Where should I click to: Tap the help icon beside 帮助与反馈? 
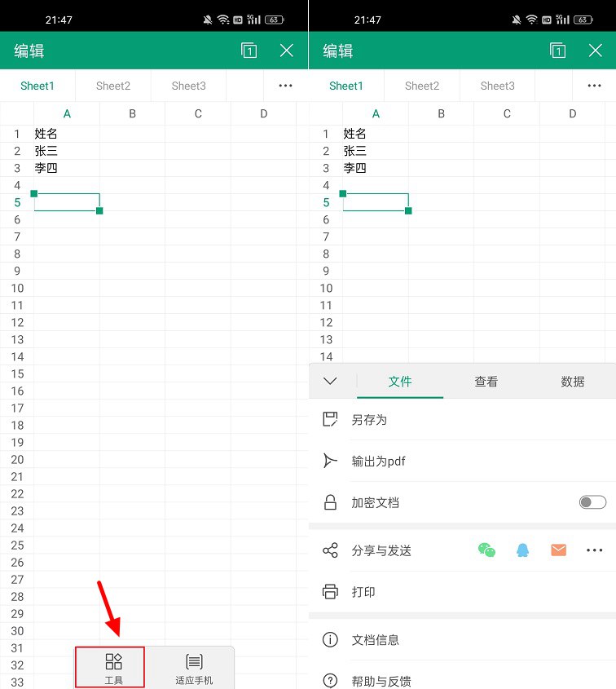pos(330,681)
